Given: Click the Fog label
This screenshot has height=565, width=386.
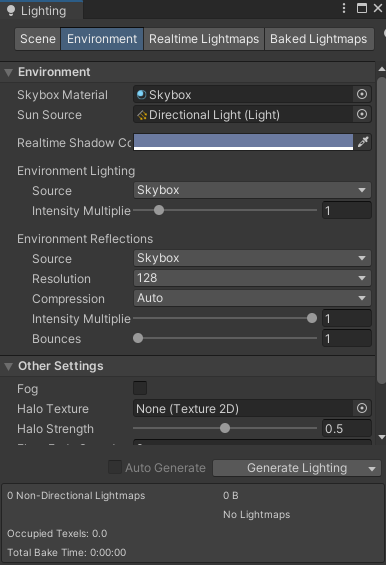Looking at the screenshot, I should [27, 389].
